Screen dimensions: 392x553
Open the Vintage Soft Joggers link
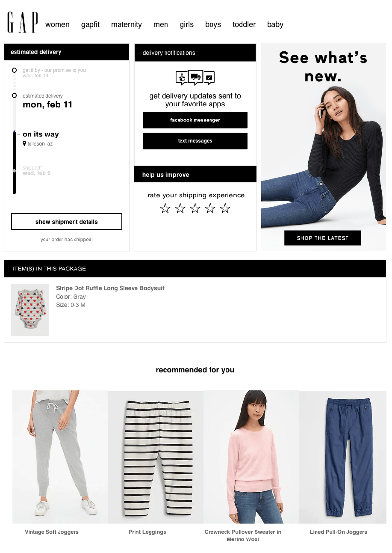(x=52, y=532)
